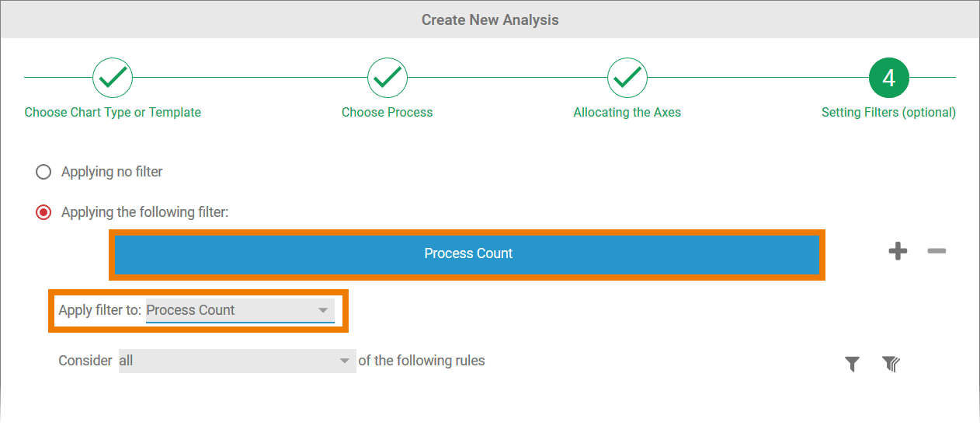The image size is (980, 426).
Task: Jump to the 'Choose Process' step label
Action: (x=387, y=113)
